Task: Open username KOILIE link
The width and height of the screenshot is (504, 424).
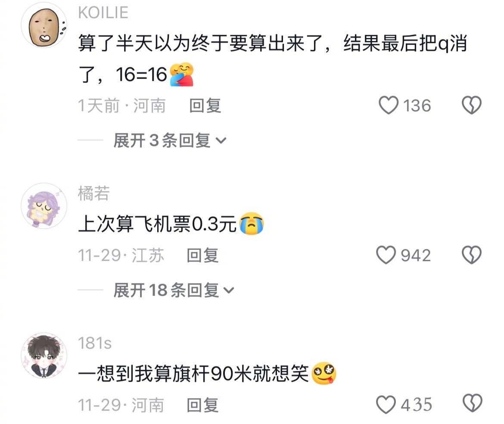Action: [x=103, y=13]
